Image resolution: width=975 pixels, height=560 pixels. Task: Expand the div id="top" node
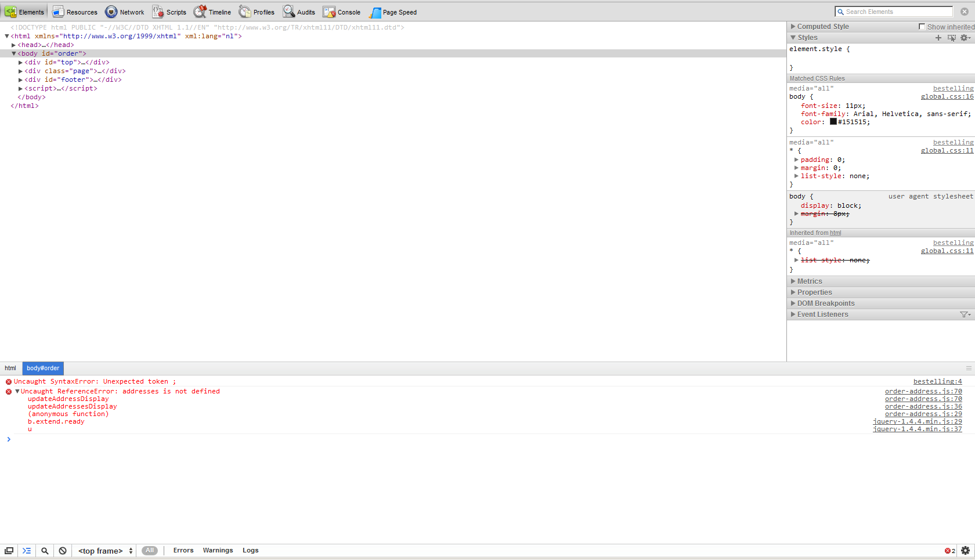click(x=20, y=62)
